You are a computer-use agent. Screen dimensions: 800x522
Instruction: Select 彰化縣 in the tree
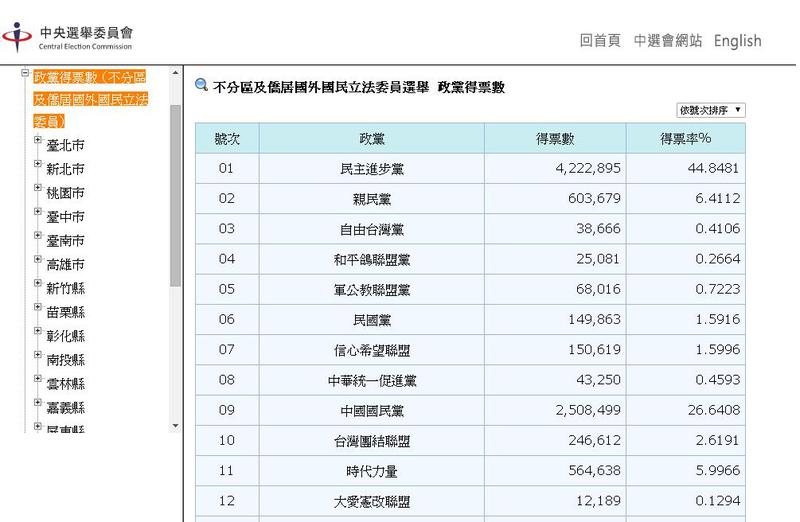click(65, 336)
